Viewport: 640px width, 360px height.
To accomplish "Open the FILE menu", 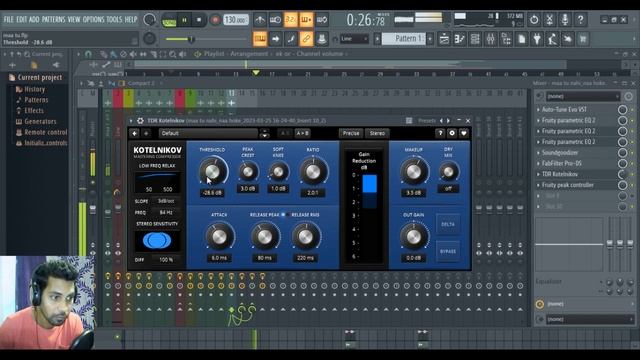I will tap(9, 19).
